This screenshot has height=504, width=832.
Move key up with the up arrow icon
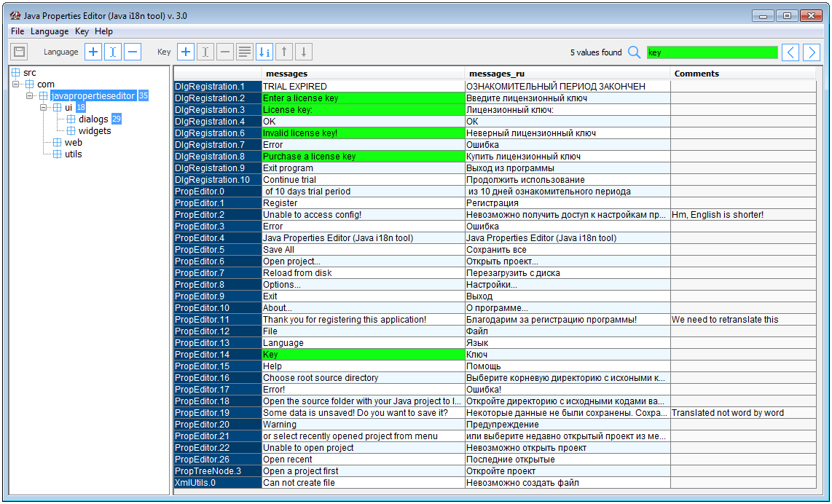(x=284, y=52)
